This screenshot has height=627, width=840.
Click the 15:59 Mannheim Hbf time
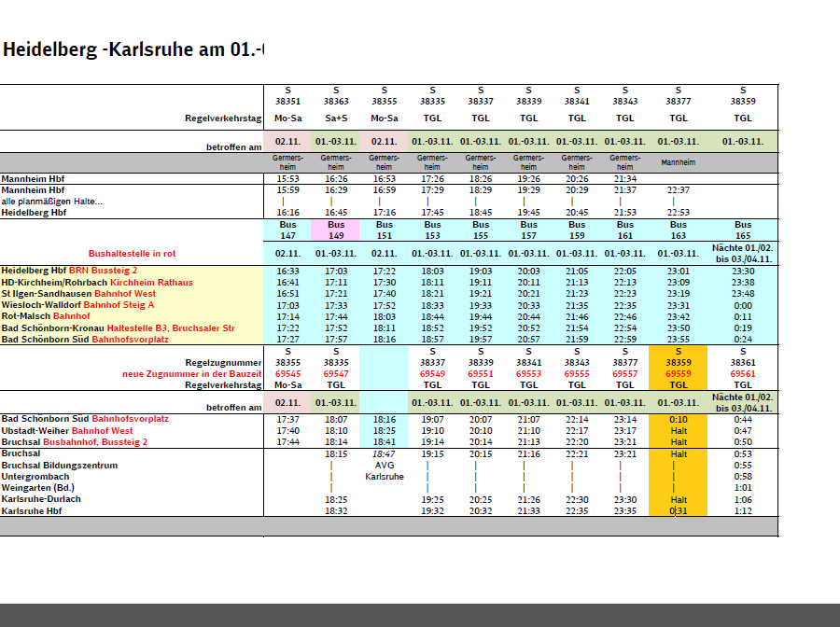pos(287,190)
